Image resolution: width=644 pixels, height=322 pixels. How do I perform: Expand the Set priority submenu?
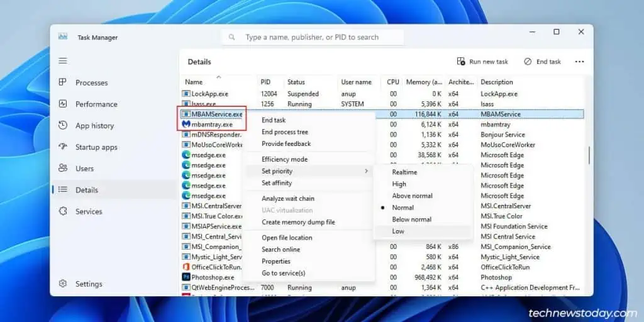pyautogui.click(x=309, y=171)
